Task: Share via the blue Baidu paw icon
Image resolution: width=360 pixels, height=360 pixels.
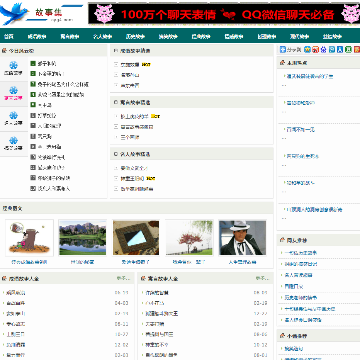Action: click(x=324, y=50)
